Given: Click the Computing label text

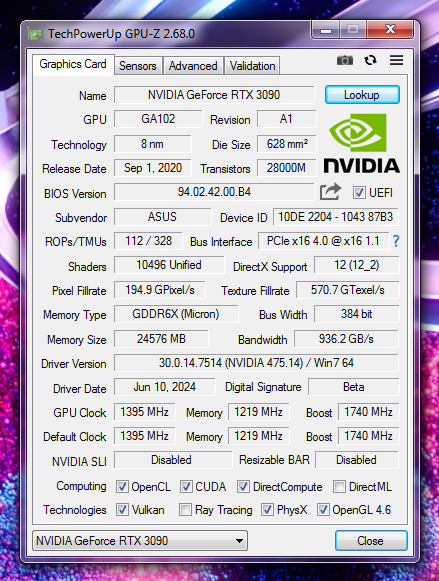Looking at the screenshot, I should pyautogui.click(x=81, y=486).
